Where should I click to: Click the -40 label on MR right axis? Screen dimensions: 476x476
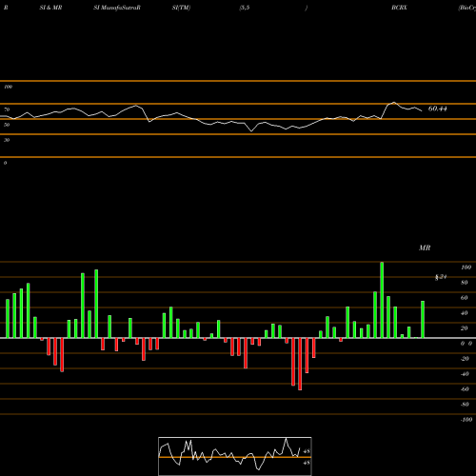465,374
